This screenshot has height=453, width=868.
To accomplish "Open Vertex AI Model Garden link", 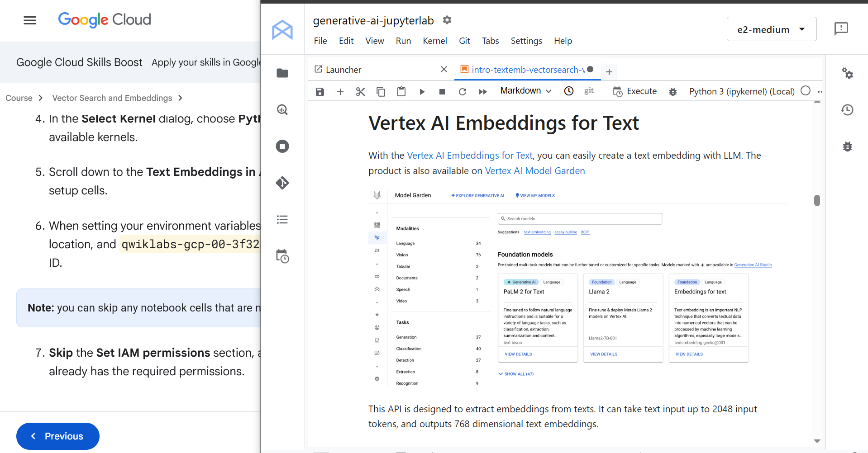I will point(535,171).
